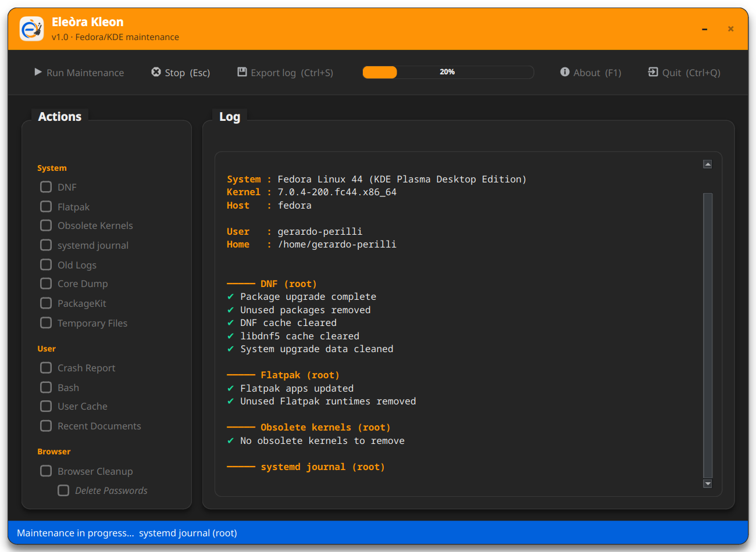Click the log scrollbar up arrow
This screenshot has width=756, height=552.
click(x=708, y=164)
